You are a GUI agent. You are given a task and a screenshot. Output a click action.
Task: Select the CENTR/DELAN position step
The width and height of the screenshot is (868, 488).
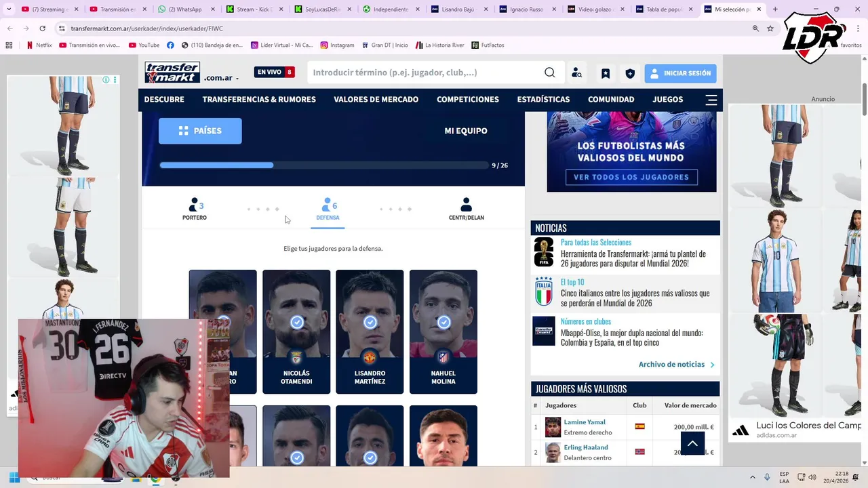coord(466,209)
